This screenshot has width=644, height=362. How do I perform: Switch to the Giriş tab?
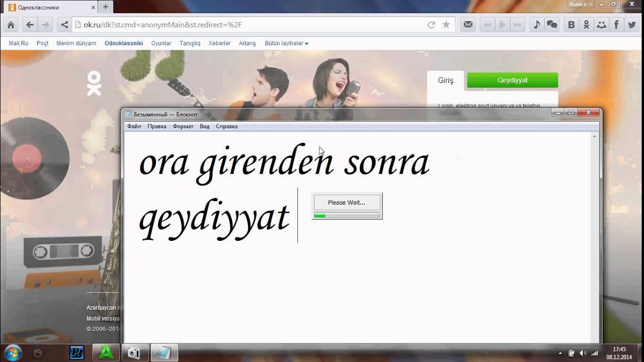[x=445, y=80]
